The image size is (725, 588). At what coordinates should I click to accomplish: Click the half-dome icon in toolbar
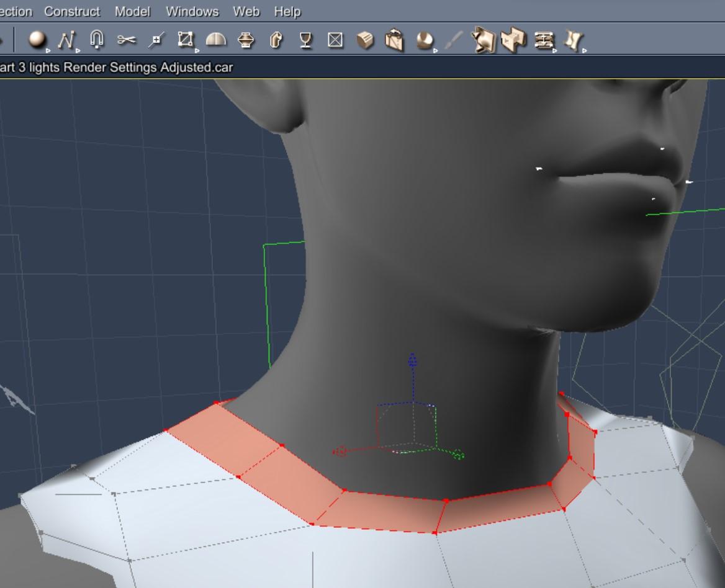tap(216, 40)
